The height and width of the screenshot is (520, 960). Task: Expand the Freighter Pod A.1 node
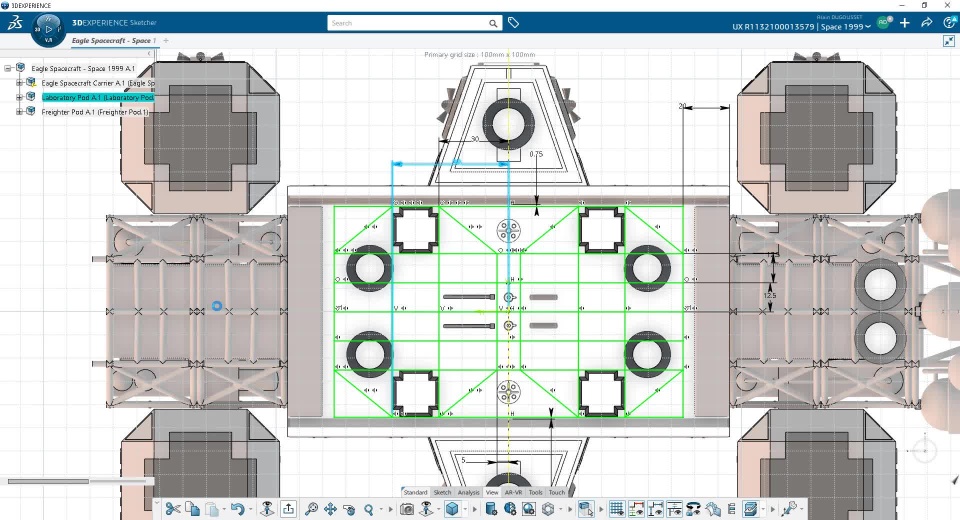click(19, 111)
